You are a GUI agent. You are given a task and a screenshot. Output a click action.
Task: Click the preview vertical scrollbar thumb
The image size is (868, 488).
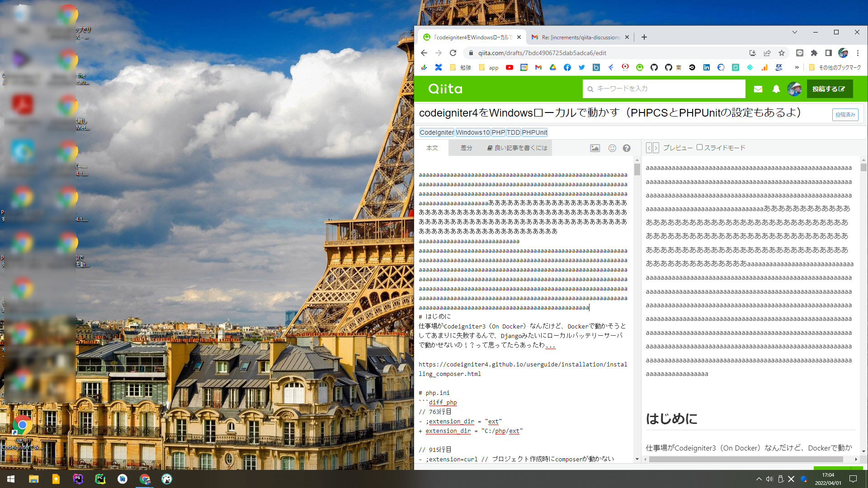click(x=863, y=167)
